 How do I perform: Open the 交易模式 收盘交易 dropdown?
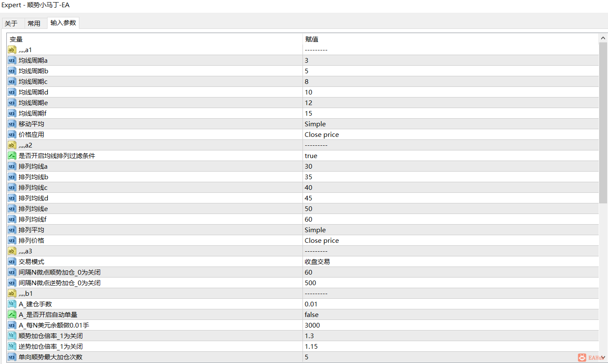point(317,261)
